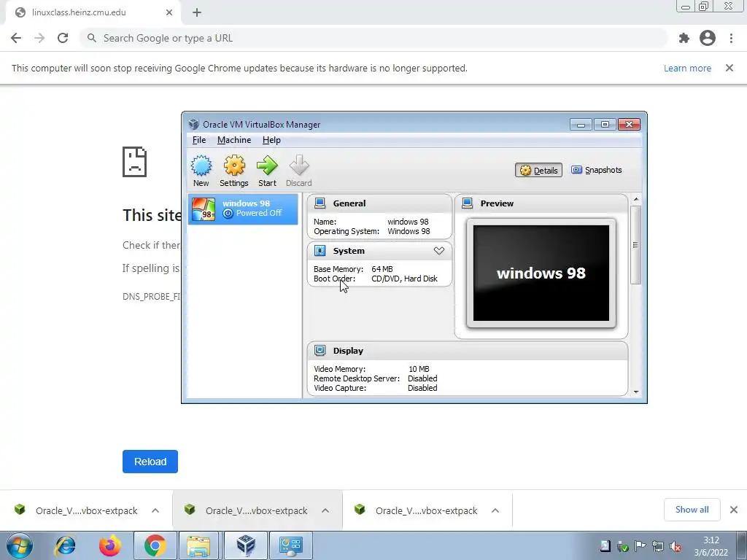Launch Internet Explorer from taskbar
Image resolution: width=747 pixels, height=560 pixels.
point(66,545)
